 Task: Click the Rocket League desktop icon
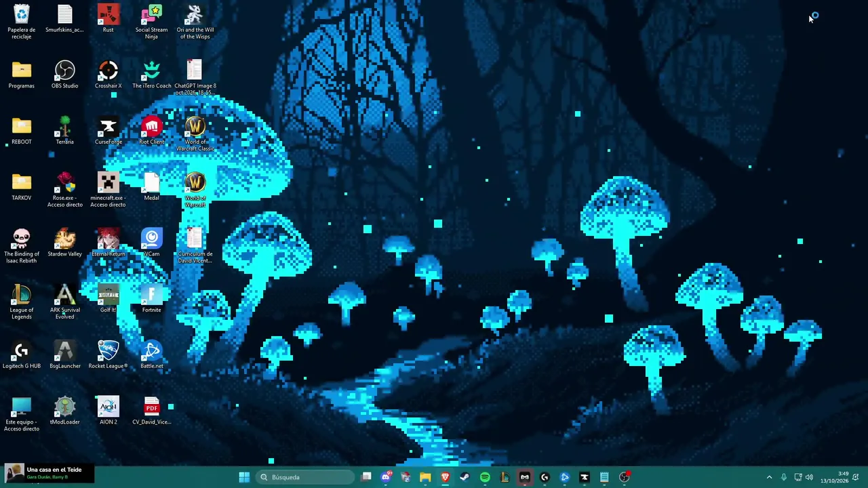[x=108, y=354]
